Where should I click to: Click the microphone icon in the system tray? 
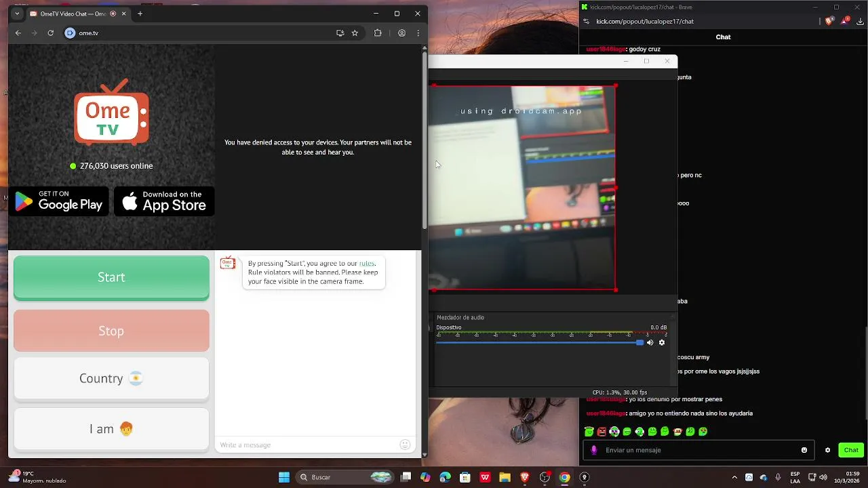tap(778, 477)
